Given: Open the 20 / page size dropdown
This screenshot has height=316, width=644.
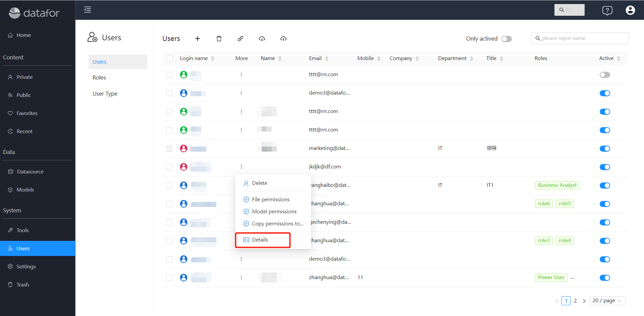Looking at the screenshot, I should (x=607, y=301).
